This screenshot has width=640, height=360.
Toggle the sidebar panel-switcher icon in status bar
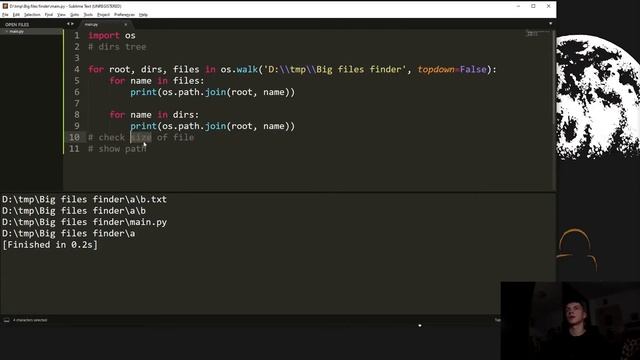tap(6, 320)
